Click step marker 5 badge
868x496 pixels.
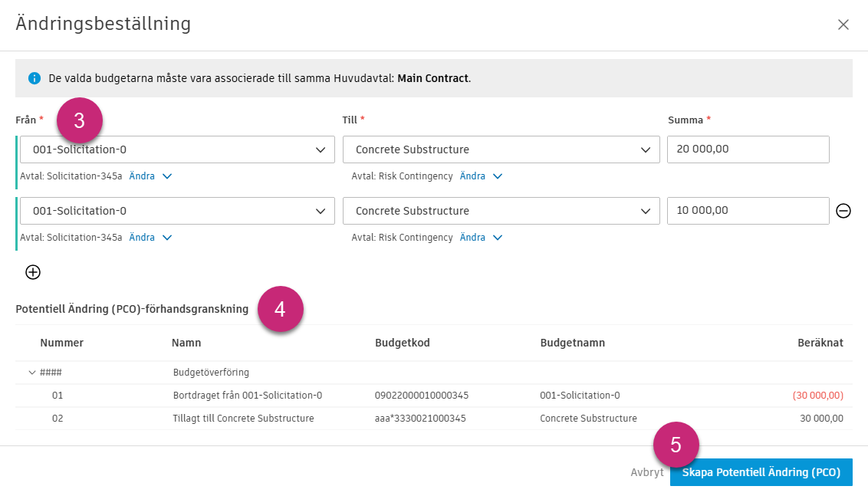pyautogui.click(x=676, y=445)
